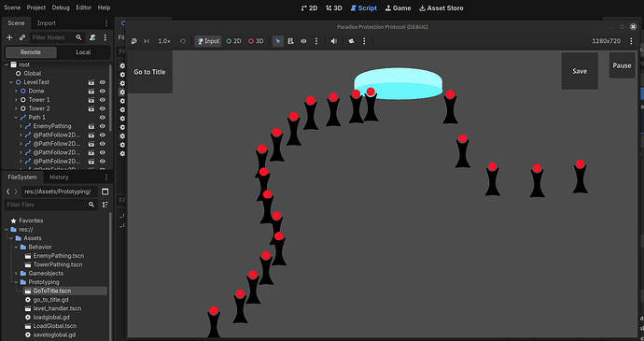Click the Pause button in game
Screen dimensions: 644x341
tap(622, 65)
